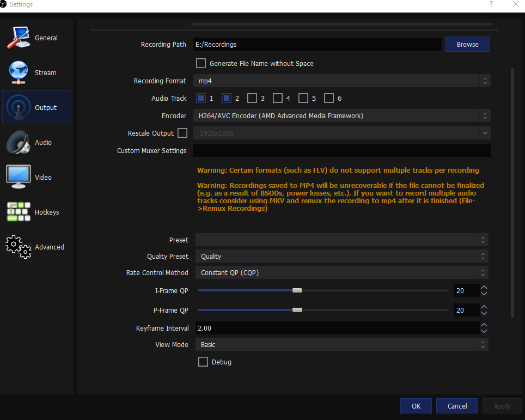Image resolution: width=525 pixels, height=420 pixels.
Task: Open the rescale resolution 1920x1080 dropdown
Action: click(342, 133)
